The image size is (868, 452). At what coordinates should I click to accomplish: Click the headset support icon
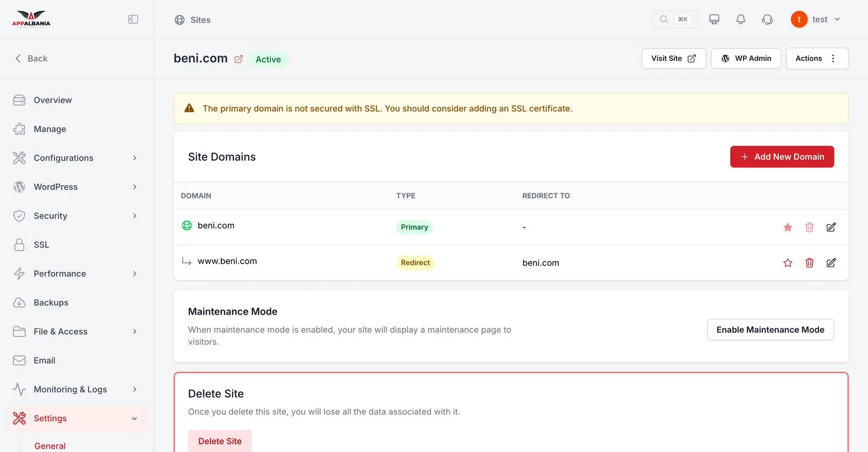click(767, 20)
